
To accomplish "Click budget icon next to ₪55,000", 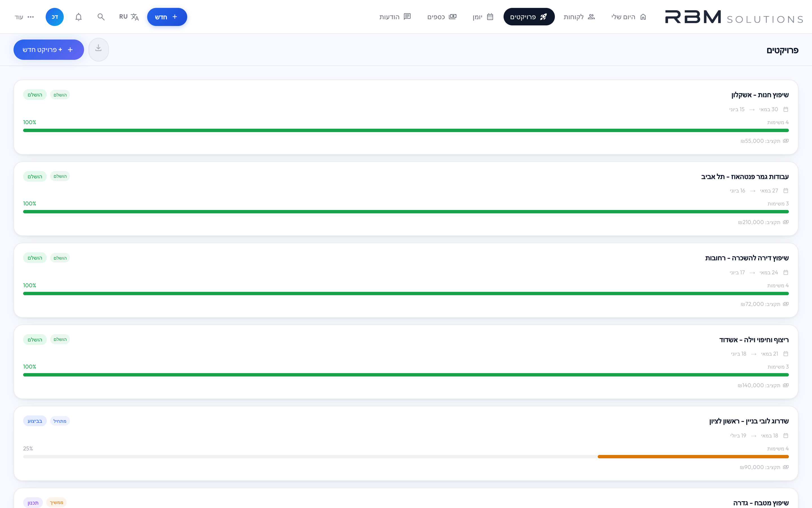I will coord(785,141).
